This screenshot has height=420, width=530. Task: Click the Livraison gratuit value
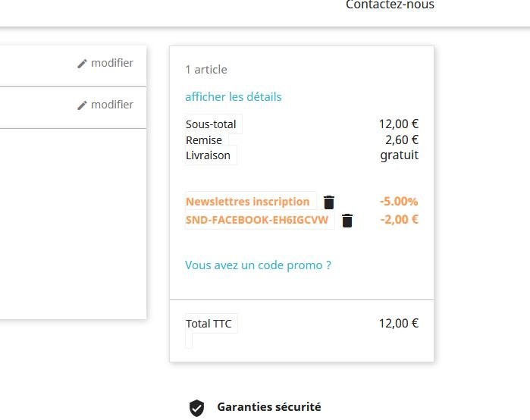coord(399,155)
